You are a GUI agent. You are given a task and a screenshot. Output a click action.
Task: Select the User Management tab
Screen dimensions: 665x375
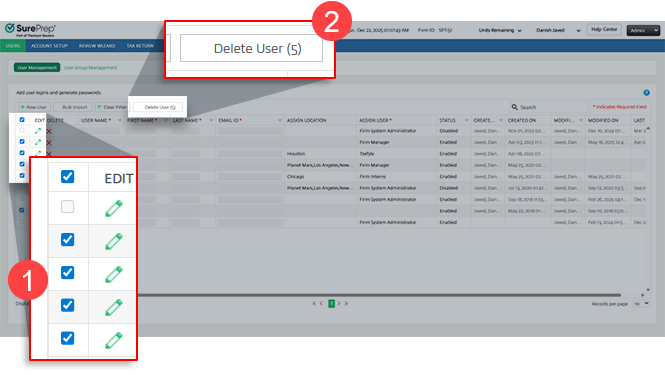pos(37,67)
